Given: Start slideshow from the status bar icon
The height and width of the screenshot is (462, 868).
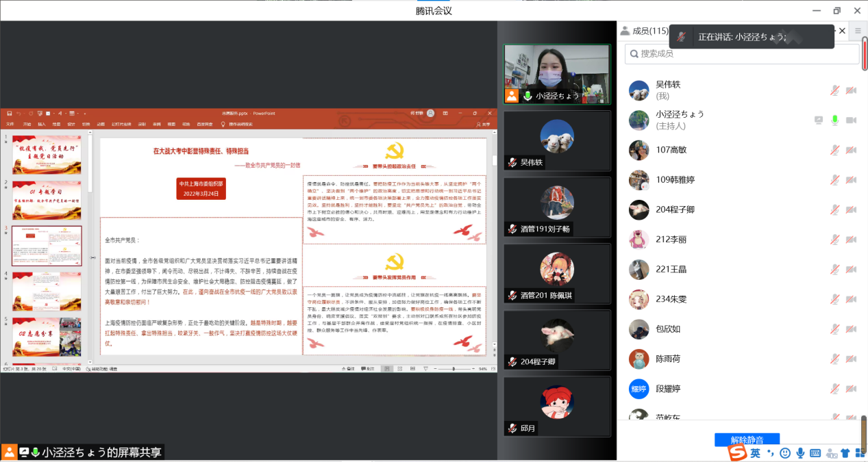Looking at the screenshot, I should [427, 368].
